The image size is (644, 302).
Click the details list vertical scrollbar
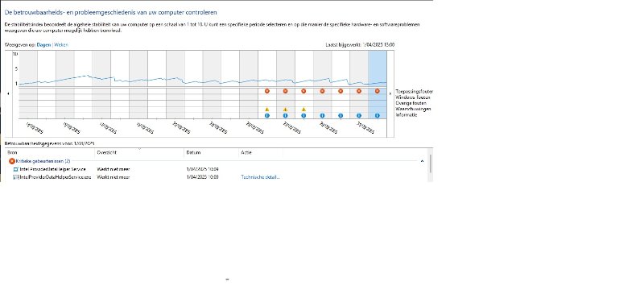(431, 164)
